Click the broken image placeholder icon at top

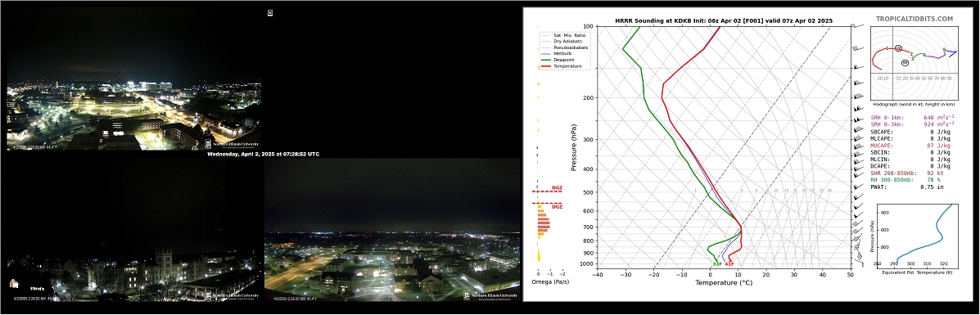point(270,12)
